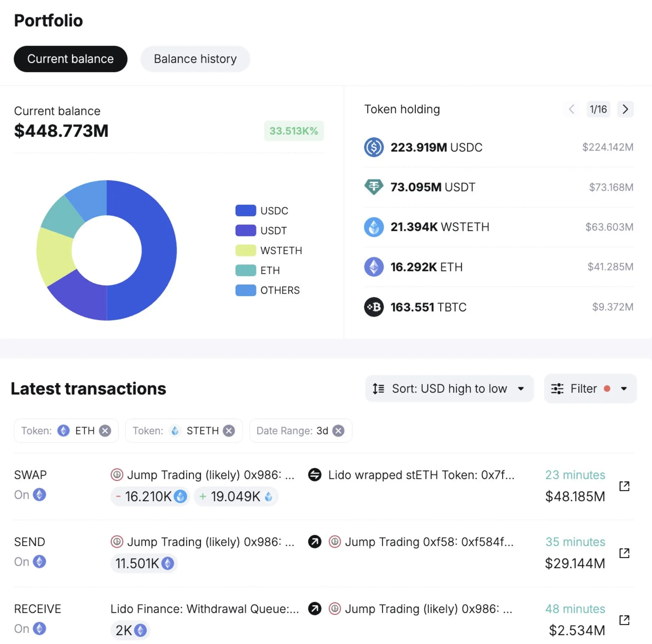This screenshot has width=652, height=644.
Task: Click the ETH token icon in holdings list
Action: 373,267
